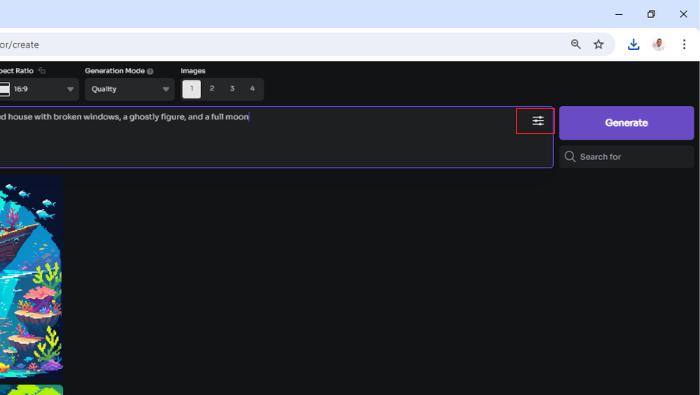Open the 16:9 aspect ratio dropdown
The width and height of the screenshot is (700, 395).
point(38,89)
